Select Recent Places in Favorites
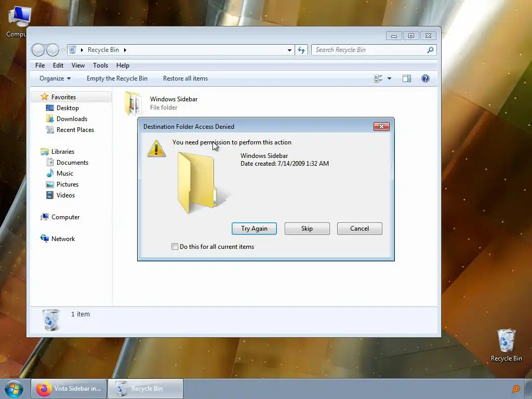532x399 pixels. point(75,129)
